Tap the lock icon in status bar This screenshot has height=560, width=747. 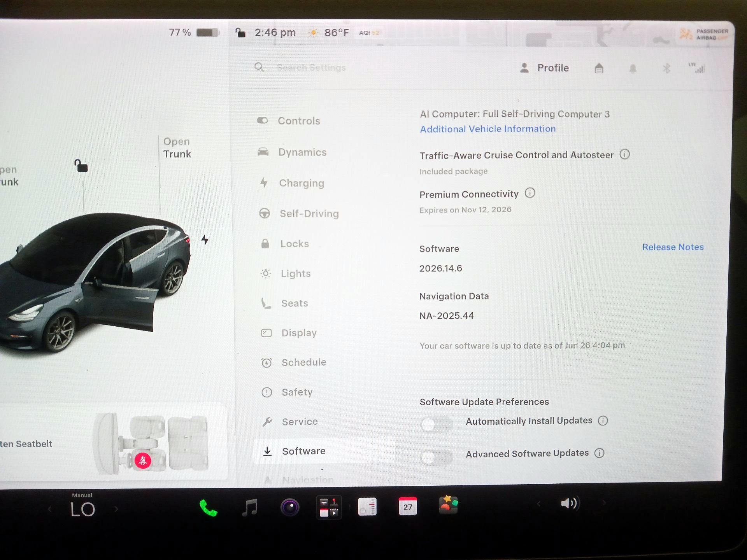pyautogui.click(x=240, y=33)
